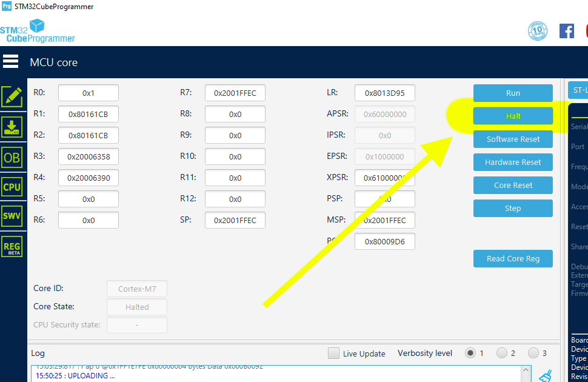Click the R0 register field
The height and width of the screenshot is (382, 588).
[89, 93]
